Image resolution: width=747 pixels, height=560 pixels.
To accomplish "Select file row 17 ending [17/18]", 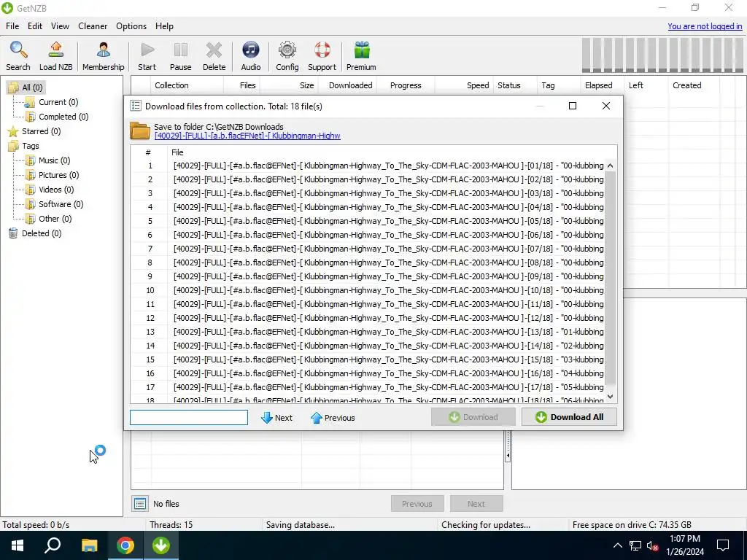I will [x=368, y=387].
